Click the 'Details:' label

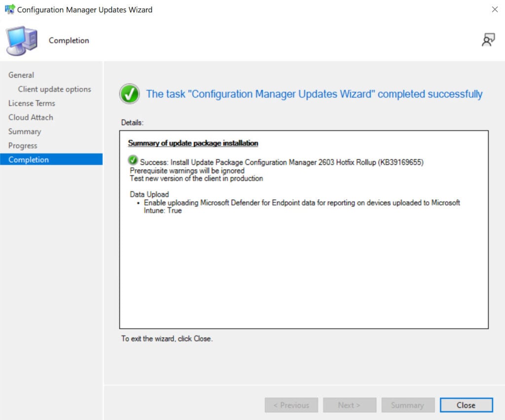[132, 123]
